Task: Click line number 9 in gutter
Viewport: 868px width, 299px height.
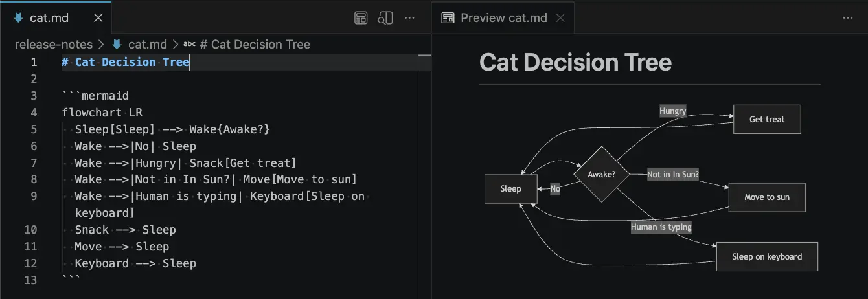Action: coord(34,196)
